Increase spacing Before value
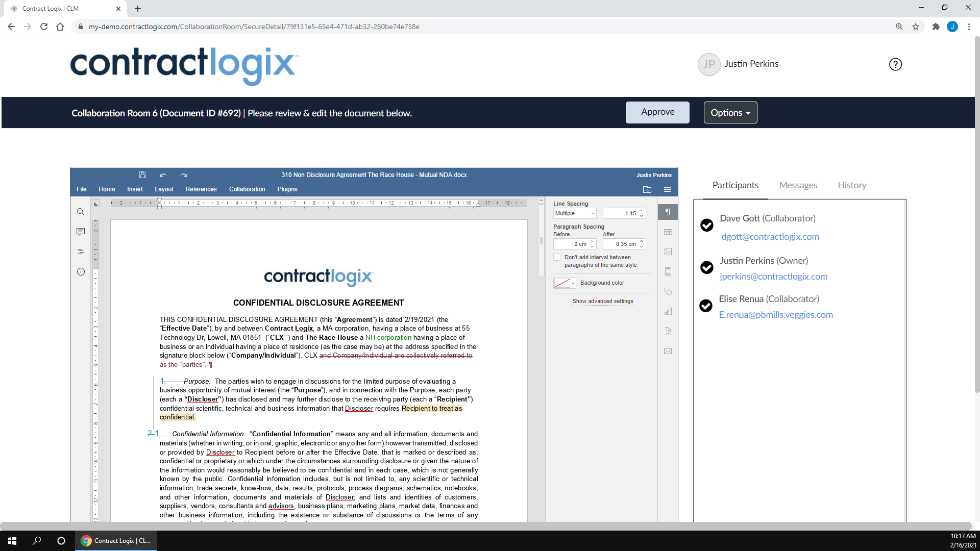 (592, 242)
